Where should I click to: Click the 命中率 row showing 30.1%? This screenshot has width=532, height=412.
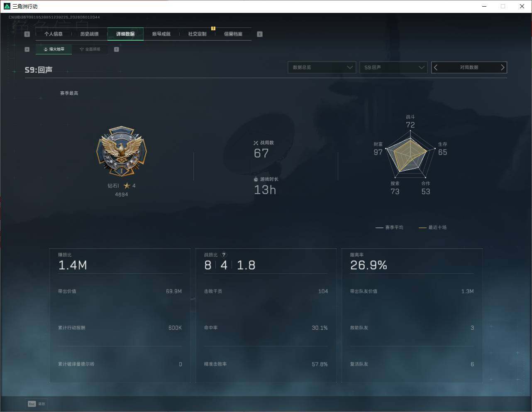pyautogui.click(x=266, y=328)
